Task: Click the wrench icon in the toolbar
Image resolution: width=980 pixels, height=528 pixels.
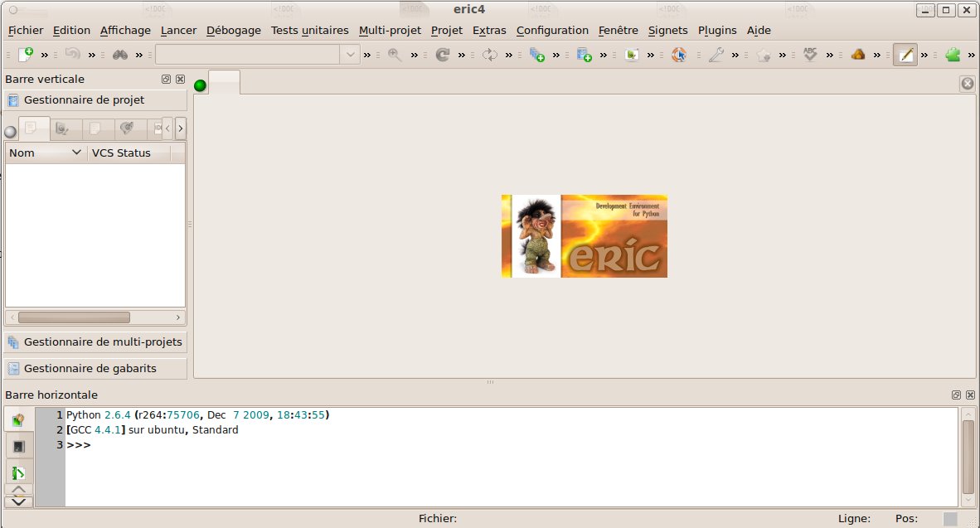Action: click(x=716, y=55)
